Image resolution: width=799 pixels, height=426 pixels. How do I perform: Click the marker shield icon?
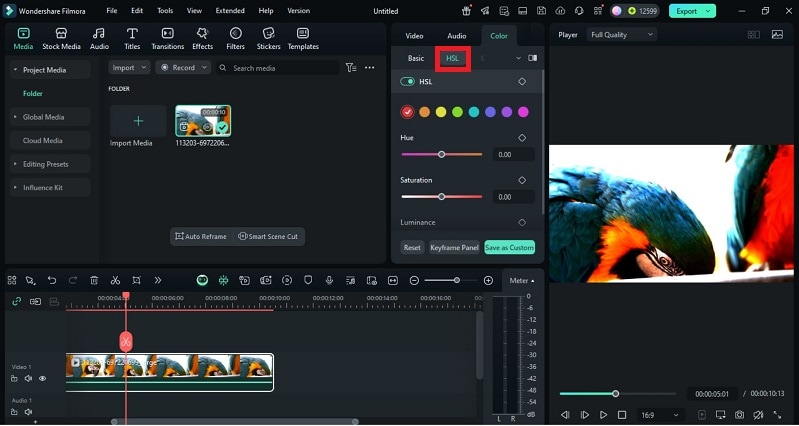pos(308,280)
